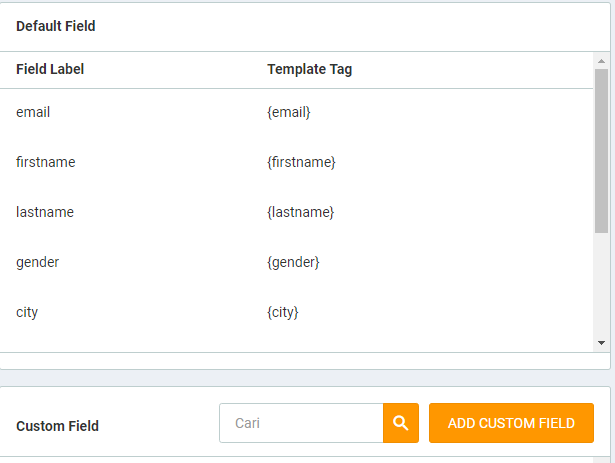This screenshot has height=463, width=615.
Task: Click the Template Tag column header
Action: (309, 69)
